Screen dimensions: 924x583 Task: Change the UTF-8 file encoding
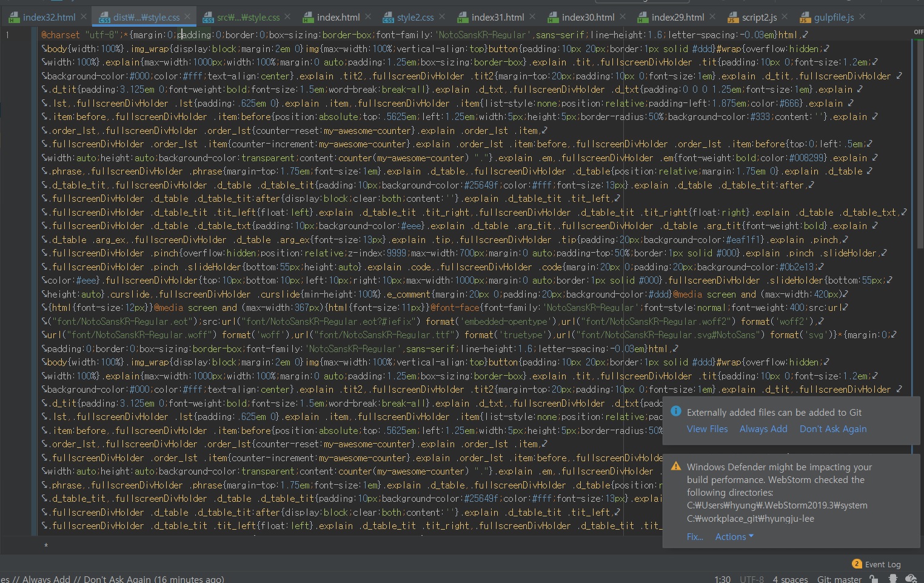751,579
